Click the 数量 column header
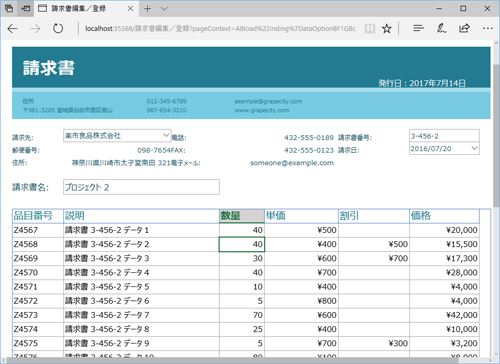Viewport: 500px width, 364px height. tap(242, 216)
